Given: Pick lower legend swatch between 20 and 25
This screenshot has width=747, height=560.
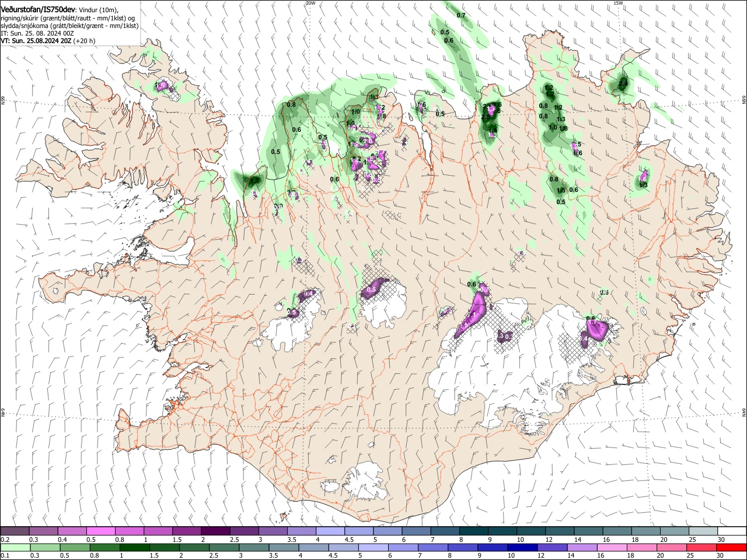Looking at the screenshot, I should [x=672, y=547].
